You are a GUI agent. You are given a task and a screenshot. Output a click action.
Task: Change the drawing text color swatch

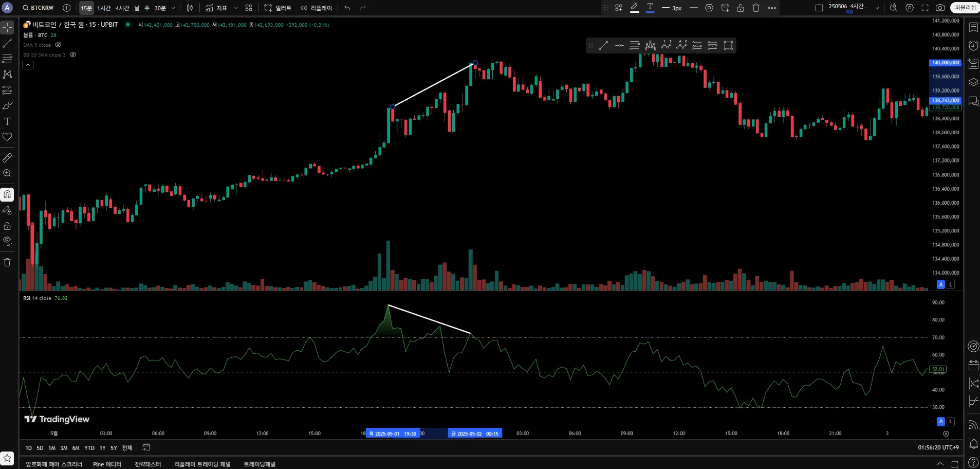[650, 8]
